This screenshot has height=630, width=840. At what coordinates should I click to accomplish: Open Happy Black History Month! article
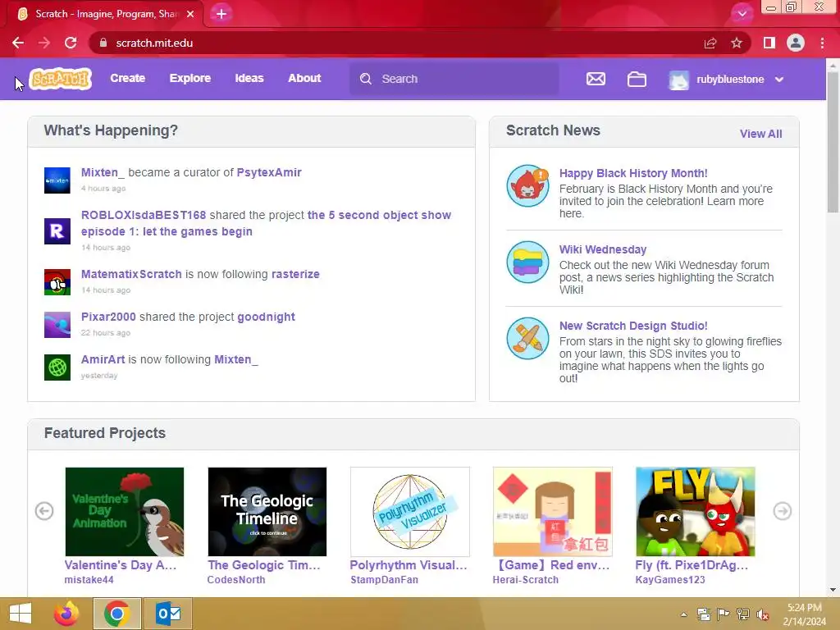pyautogui.click(x=633, y=173)
